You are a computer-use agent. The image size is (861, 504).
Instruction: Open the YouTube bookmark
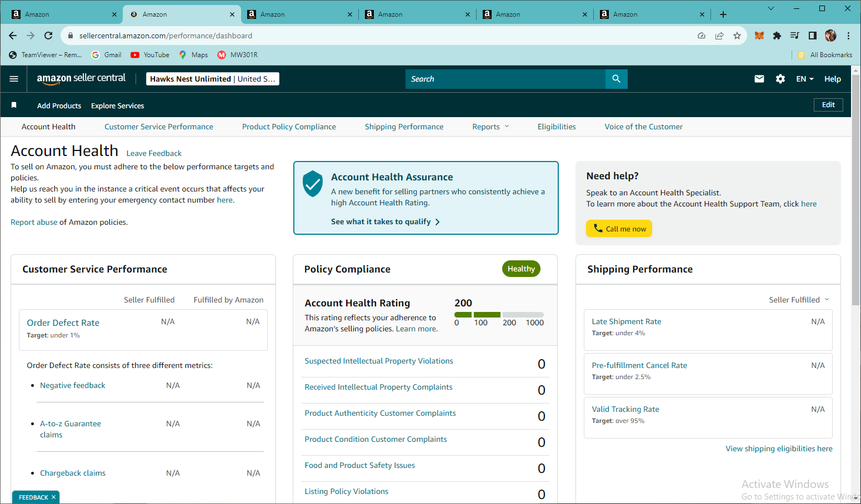[150, 55]
